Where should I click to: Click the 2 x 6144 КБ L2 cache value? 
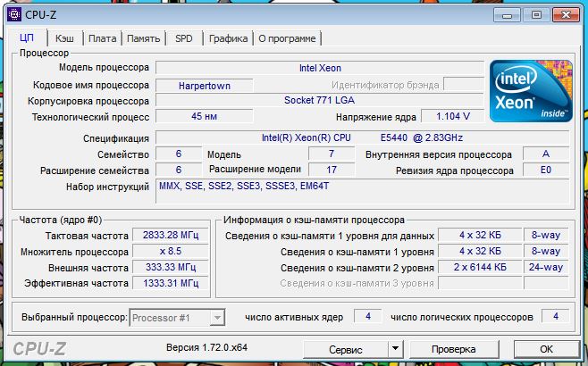(480, 267)
